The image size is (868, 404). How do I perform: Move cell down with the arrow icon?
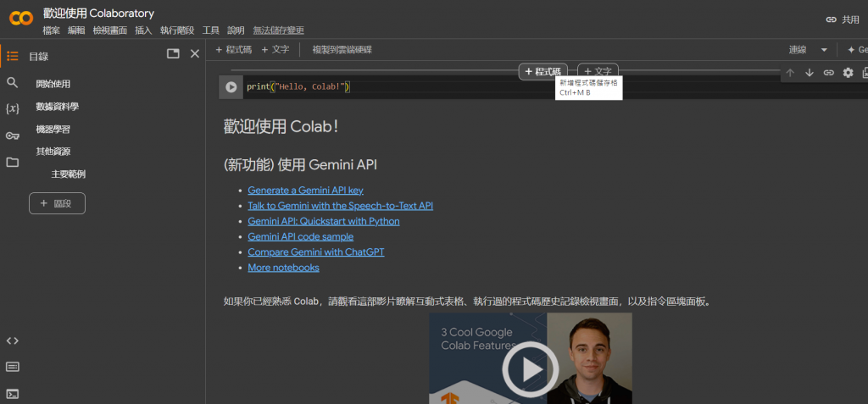click(x=810, y=73)
